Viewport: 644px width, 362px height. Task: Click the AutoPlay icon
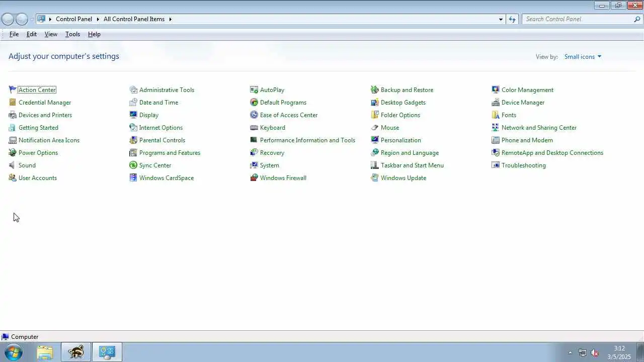click(x=254, y=89)
